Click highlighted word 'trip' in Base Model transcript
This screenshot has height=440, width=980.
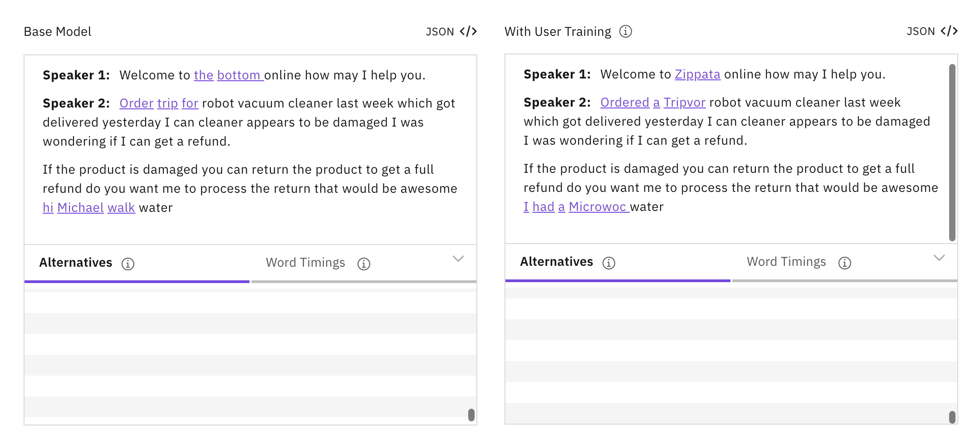(x=167, y=103)
